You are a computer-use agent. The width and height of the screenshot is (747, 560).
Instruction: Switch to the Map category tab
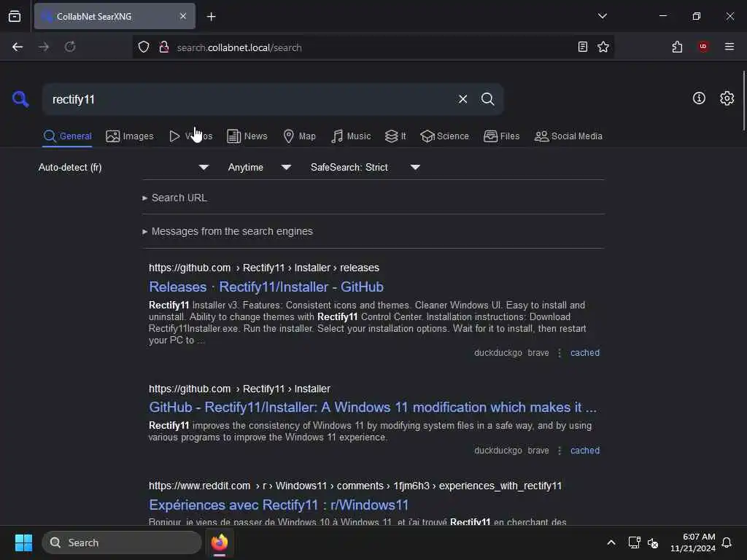pyautogui.click(x=299, y=136)
